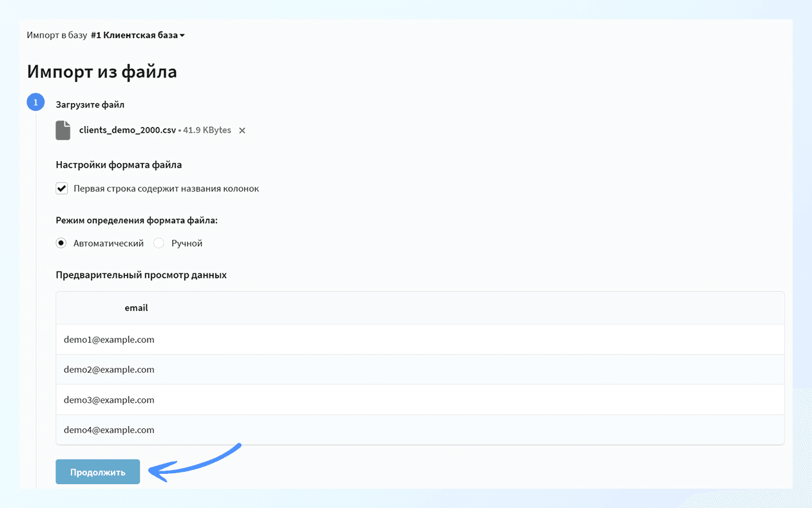Click the 'Настройки формата файла' section heading

[x=119, y=165]
